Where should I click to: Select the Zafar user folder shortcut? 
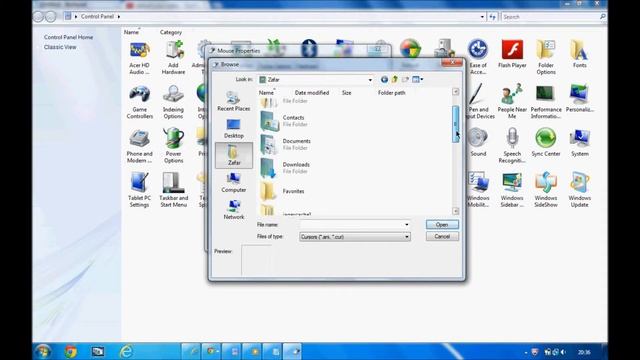pos(234,155)
